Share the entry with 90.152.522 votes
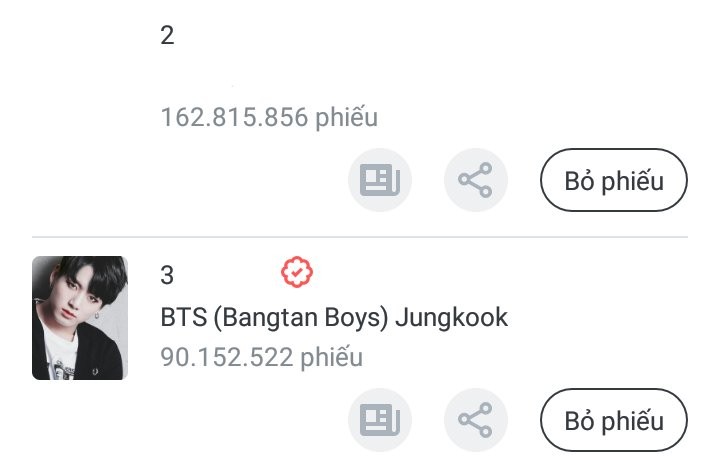 pyautogui.click(x=476, y=419)
